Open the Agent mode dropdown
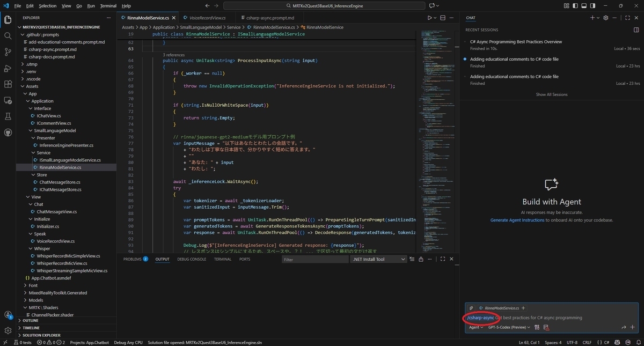 pos(476,327)
